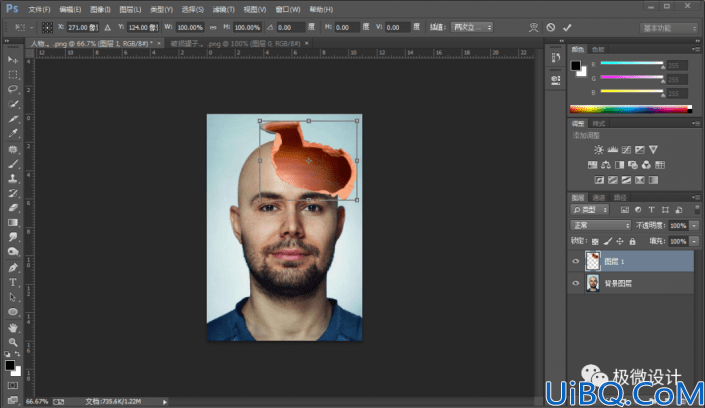Image resolution: width=705 pixels, height=408 pixels.
Task: Switch to the 破损罐子 document tab
Action: (236, 44)
